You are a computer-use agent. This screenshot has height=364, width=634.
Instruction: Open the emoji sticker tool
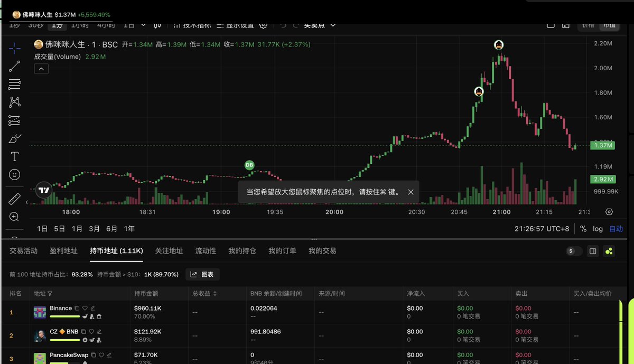[15, 174]
